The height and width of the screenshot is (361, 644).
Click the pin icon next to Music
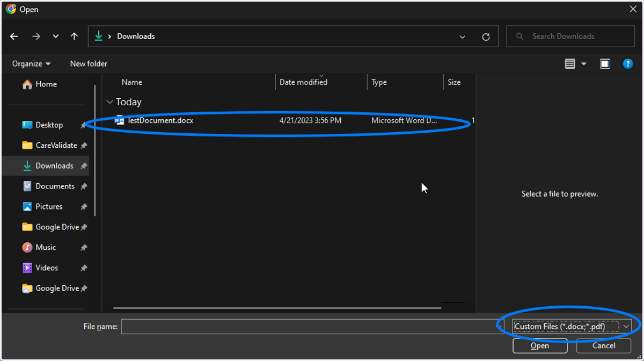pyautogui.click(x=84, y=248)
